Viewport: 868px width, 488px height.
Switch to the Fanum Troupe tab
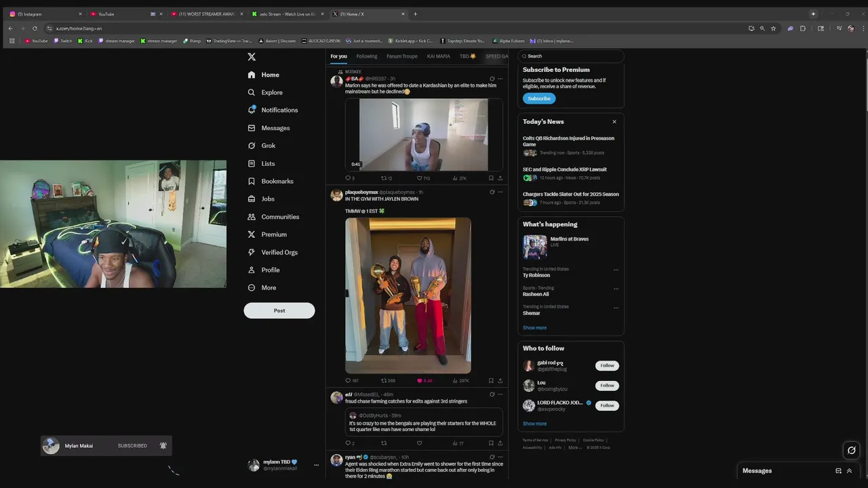click(x=402, y=56)
